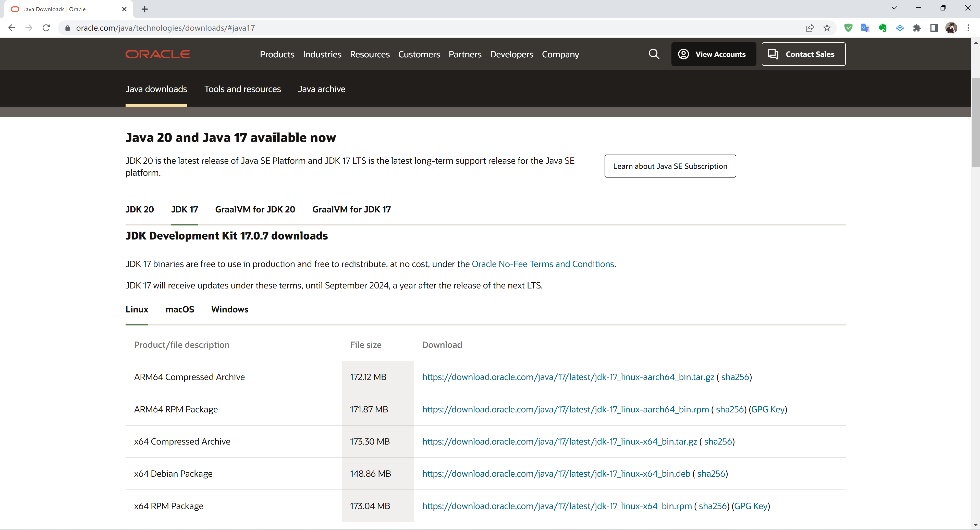This screenshot has height=530, width=980.
Task: Reload the Oracle page
Action: (x=46, y=28)
